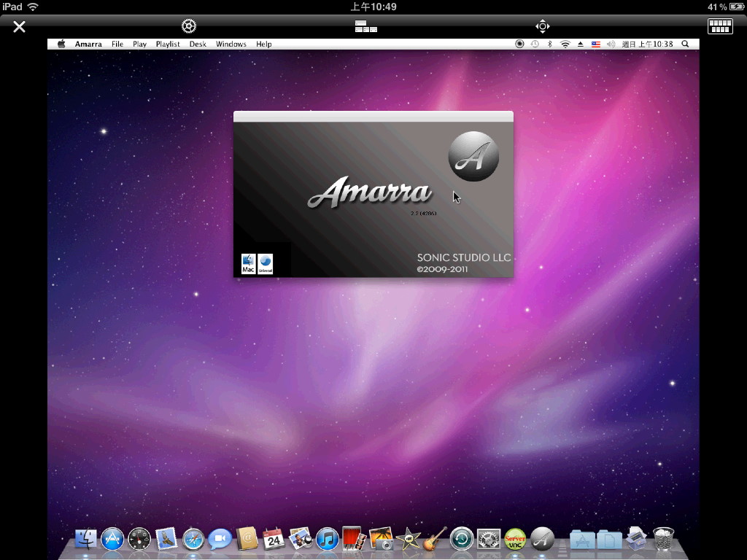Open the input source flag menu
Screen dimensions: 747x560
click(595, 44)
